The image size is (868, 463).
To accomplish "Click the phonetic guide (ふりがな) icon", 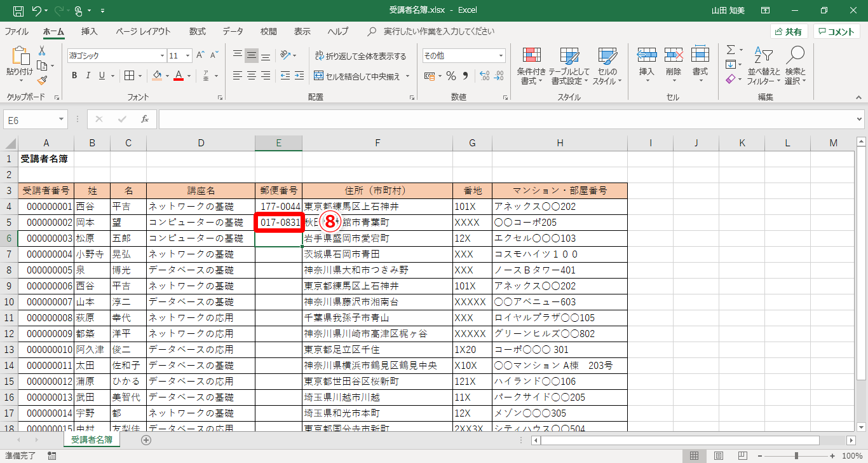I will tap(205, 76).
